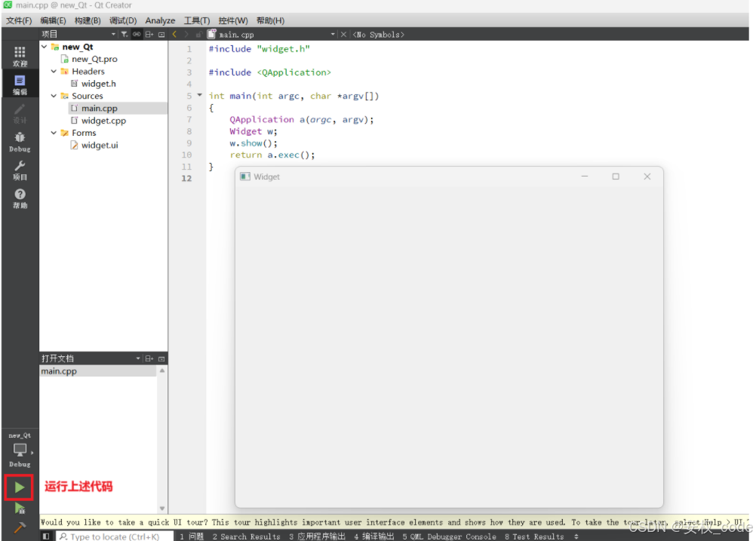This screenshot has width=756, height=541.
Task: Go forward with the right arrow
Action: (186, 34)
